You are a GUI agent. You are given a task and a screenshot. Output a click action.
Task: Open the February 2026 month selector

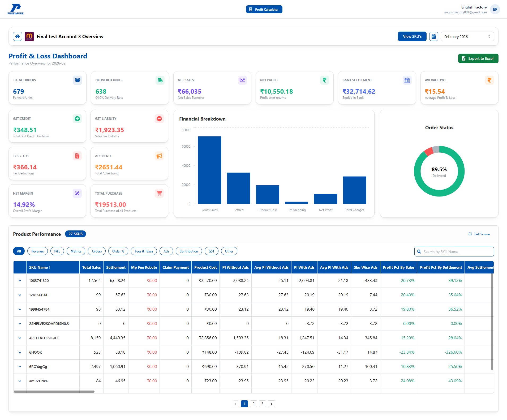click(467, 36)
